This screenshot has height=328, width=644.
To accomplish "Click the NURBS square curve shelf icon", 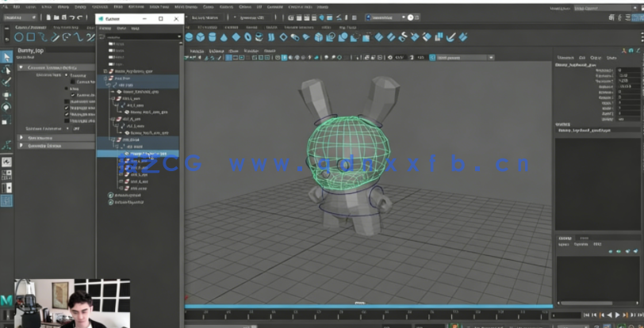I will tap(31, 36).
